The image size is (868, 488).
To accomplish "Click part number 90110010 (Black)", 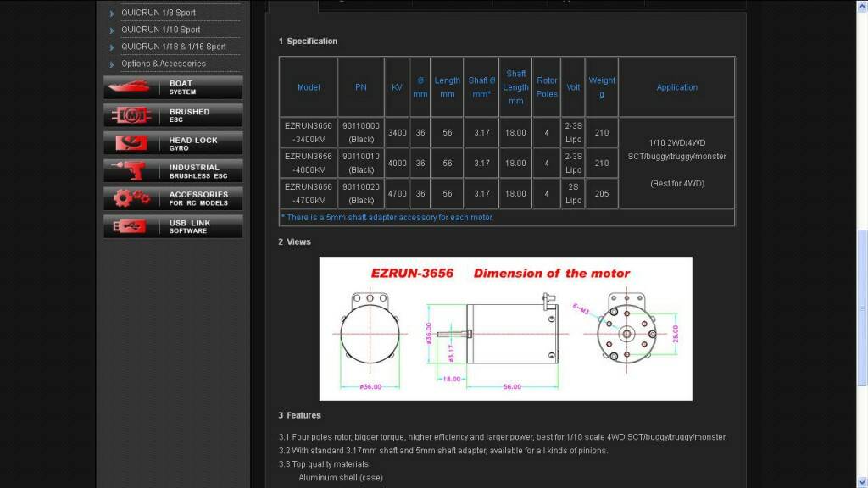I will coord(361,164).
